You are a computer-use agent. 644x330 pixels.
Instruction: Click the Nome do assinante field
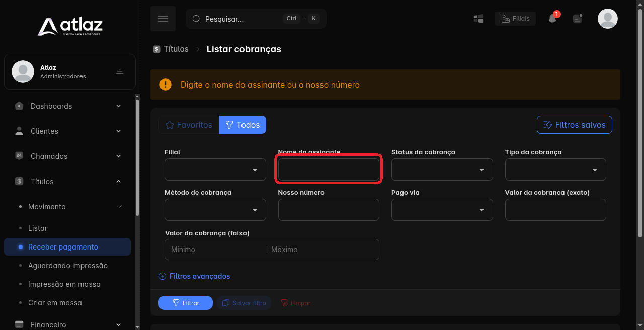pos(329,170)
